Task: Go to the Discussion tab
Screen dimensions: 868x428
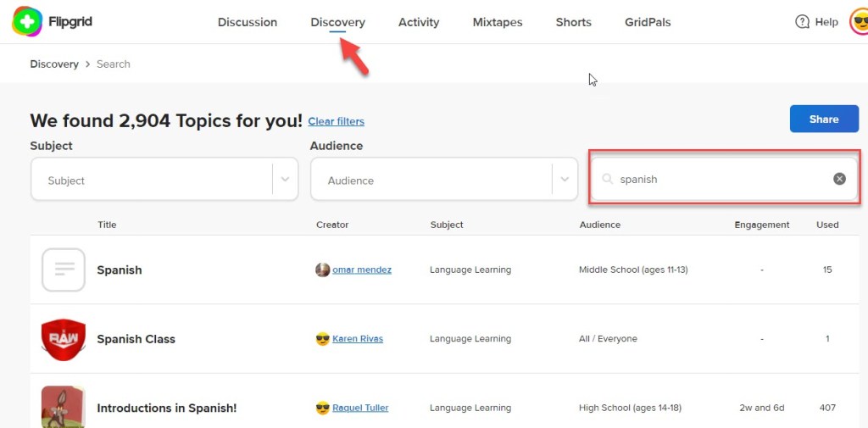Action: point(248,22)
